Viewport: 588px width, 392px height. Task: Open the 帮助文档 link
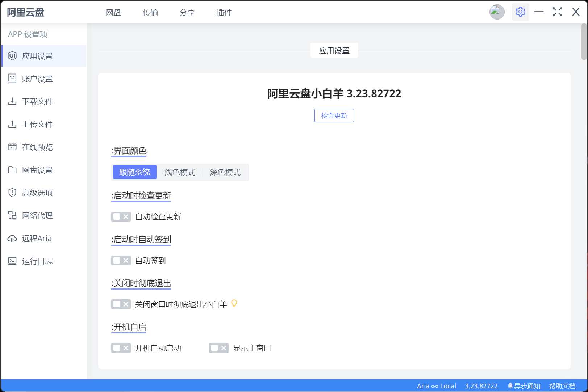click(x=562, y=386)
